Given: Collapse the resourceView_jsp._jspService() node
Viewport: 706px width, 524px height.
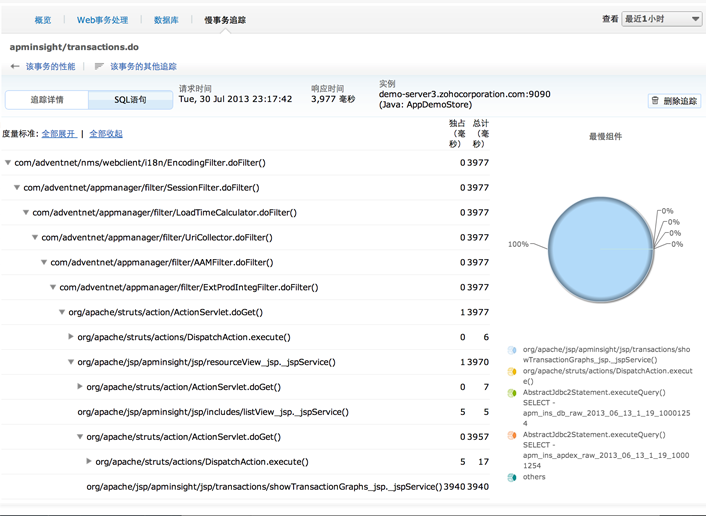Looking at the screenshot, I should [x=71, y=362].
